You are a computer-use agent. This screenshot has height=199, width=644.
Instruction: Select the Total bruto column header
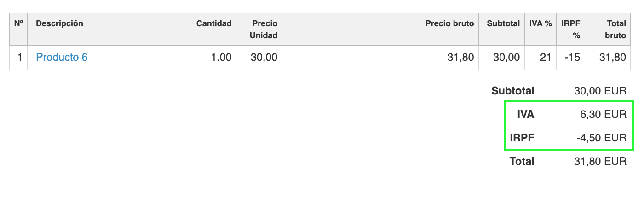614,29
